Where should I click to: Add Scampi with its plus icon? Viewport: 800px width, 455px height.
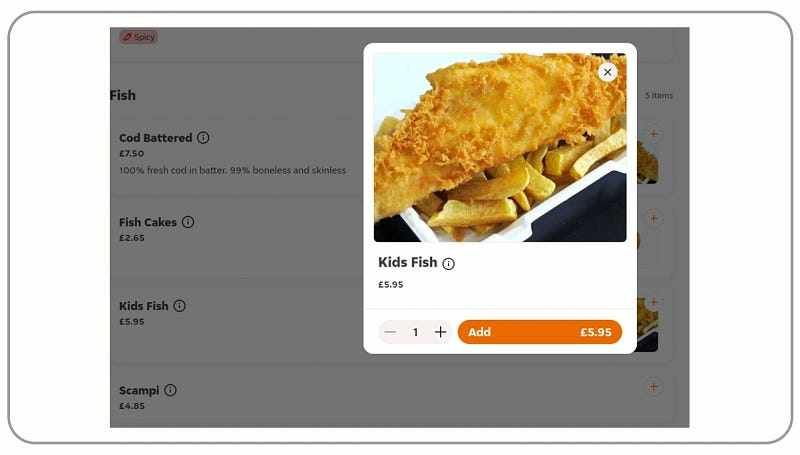click(654, 386)
